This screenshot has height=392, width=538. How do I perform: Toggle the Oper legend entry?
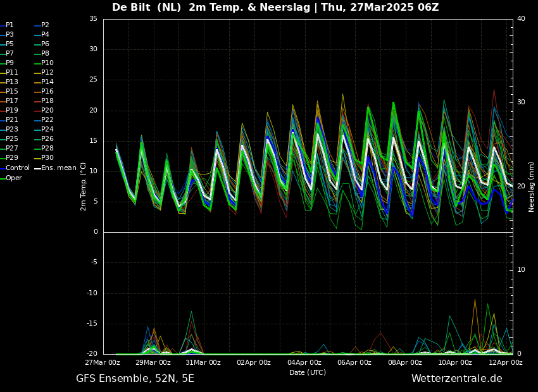(x=13, y=178)
